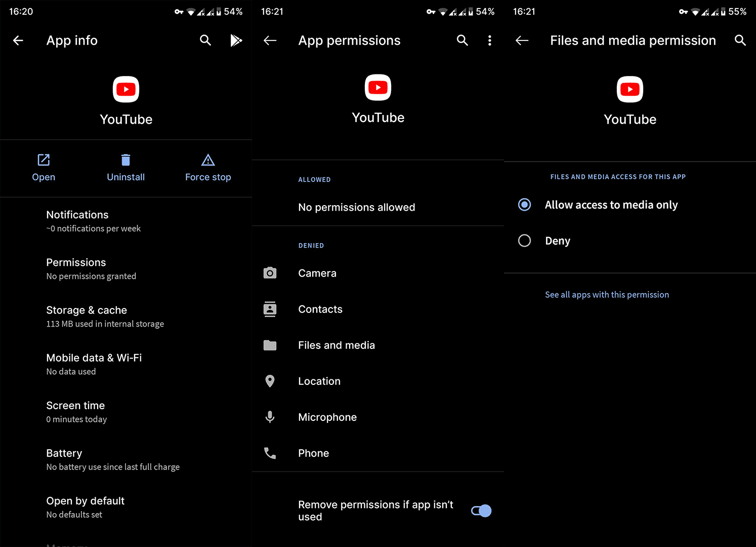Viewport: 756px width, 547px height.
Task: Choose Deny for files and media access
Action: [x=524, y=241]
